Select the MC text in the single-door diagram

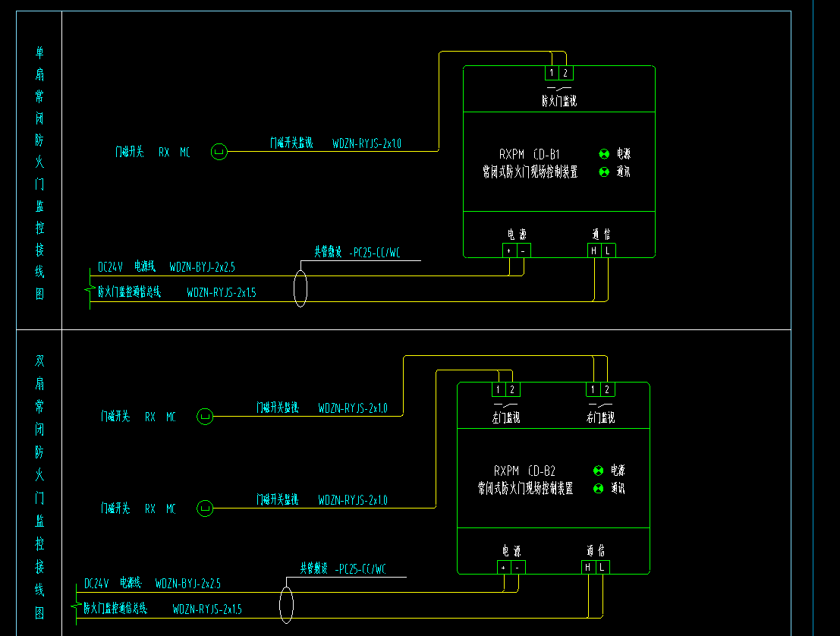pyautogui.click(x=185, y=152)
